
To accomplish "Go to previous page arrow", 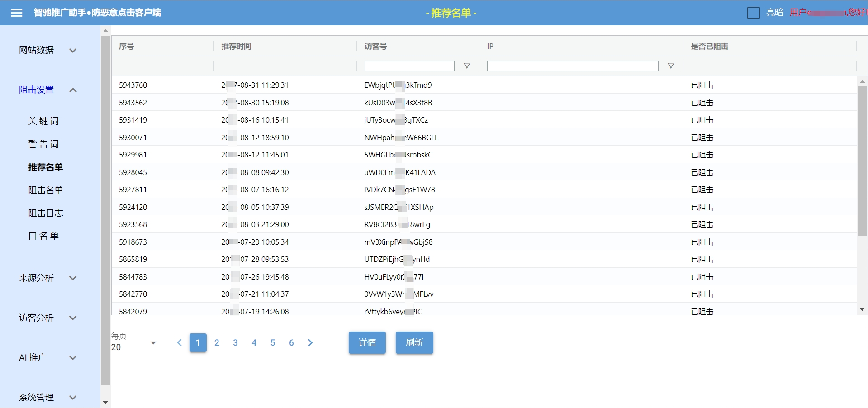I will point(179,342).
